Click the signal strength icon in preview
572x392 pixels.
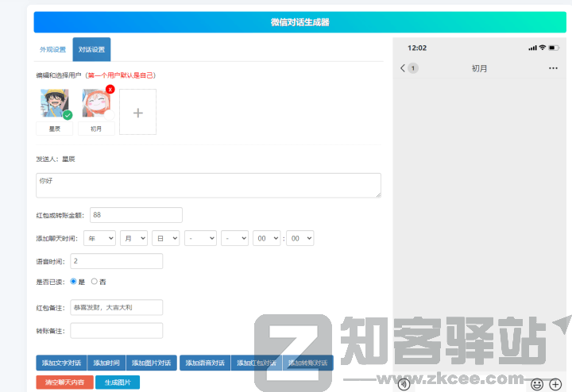pos(532,48)
